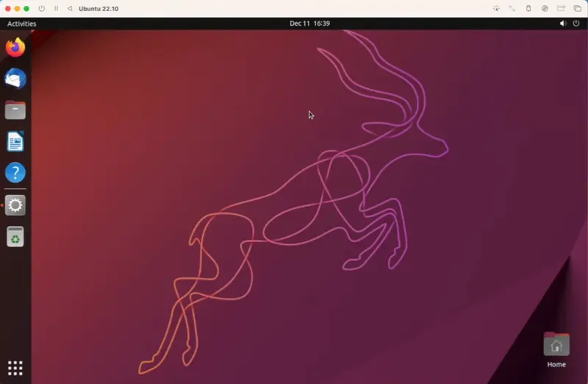This screenshot has width=588, height=384.
Task: Click the VM back triangle icon
Action: click(x=70, y=8)
